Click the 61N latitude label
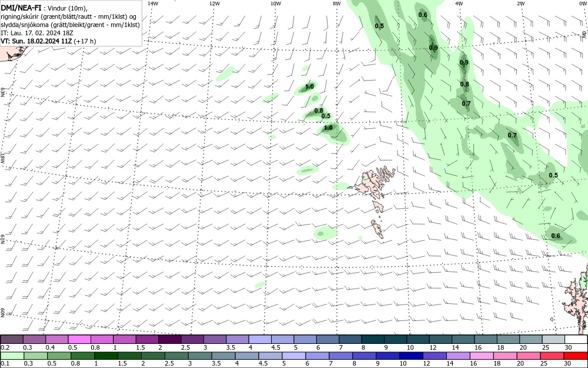588x368 pixels. [3, 239]
